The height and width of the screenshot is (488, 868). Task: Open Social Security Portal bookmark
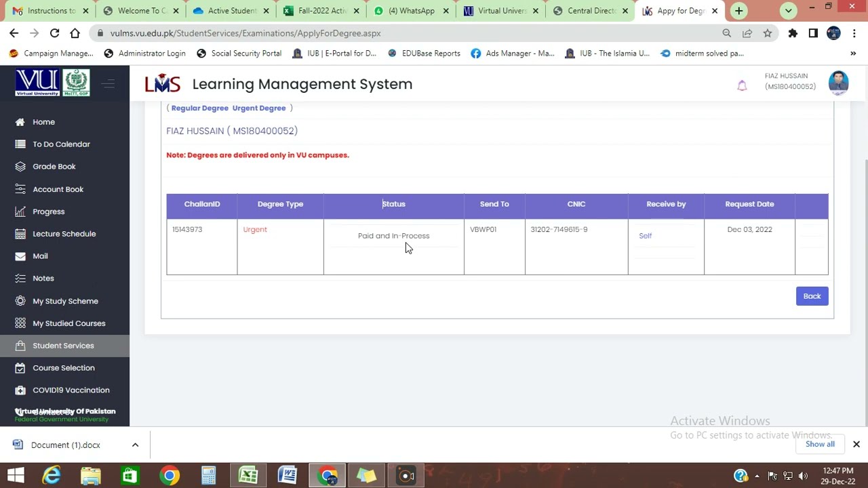click(239, 54)
